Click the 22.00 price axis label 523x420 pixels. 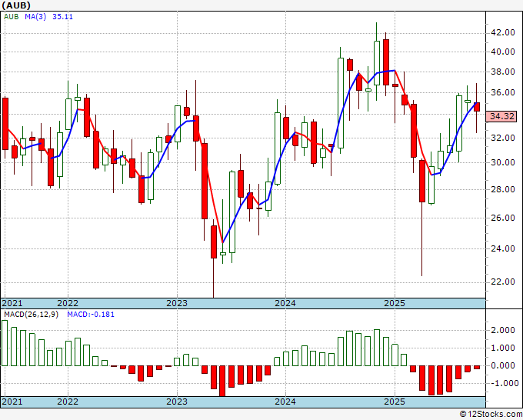(x=503, y=282)
